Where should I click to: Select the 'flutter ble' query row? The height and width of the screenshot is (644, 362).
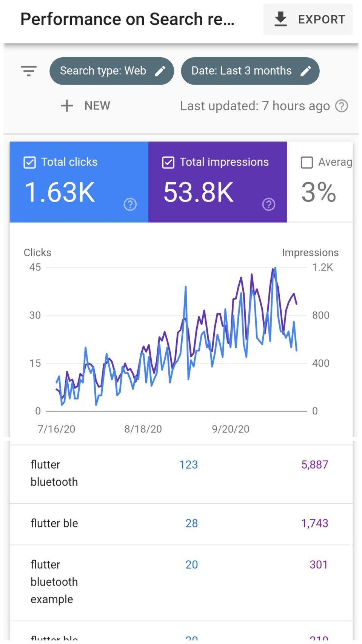(54, 523)
